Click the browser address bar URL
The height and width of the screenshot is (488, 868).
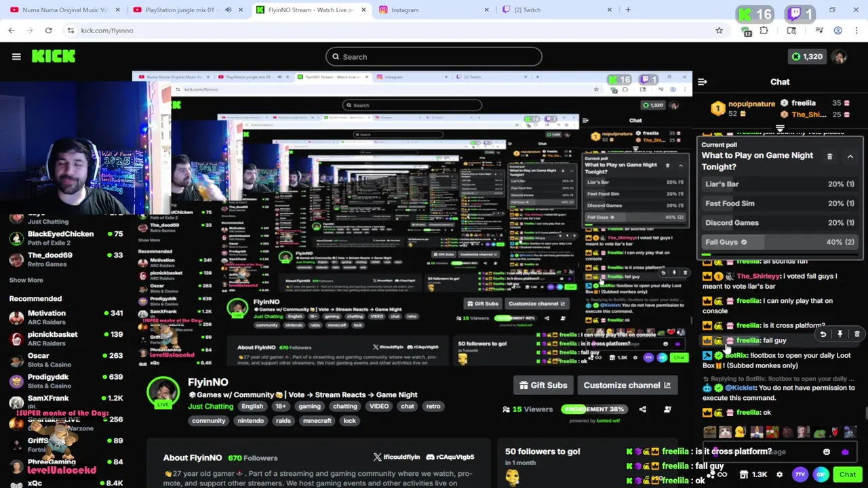pyautogui.click(x=107, y=30)
